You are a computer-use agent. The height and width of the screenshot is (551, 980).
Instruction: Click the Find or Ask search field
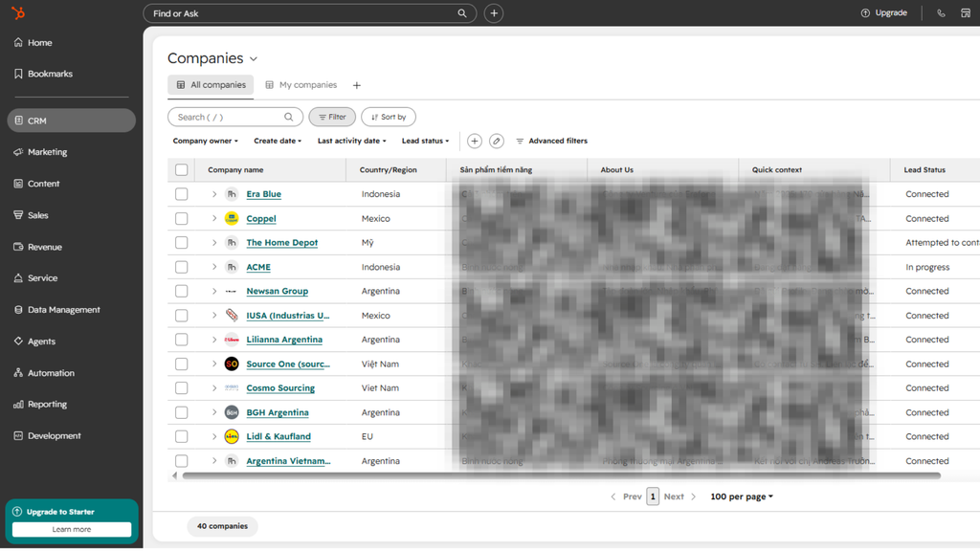click(309, 13)
